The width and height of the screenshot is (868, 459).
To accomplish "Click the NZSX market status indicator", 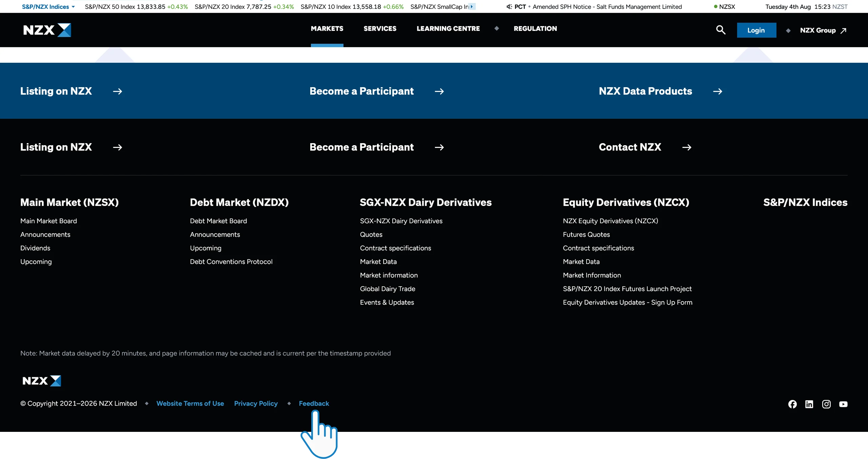I will coord(725,7).
